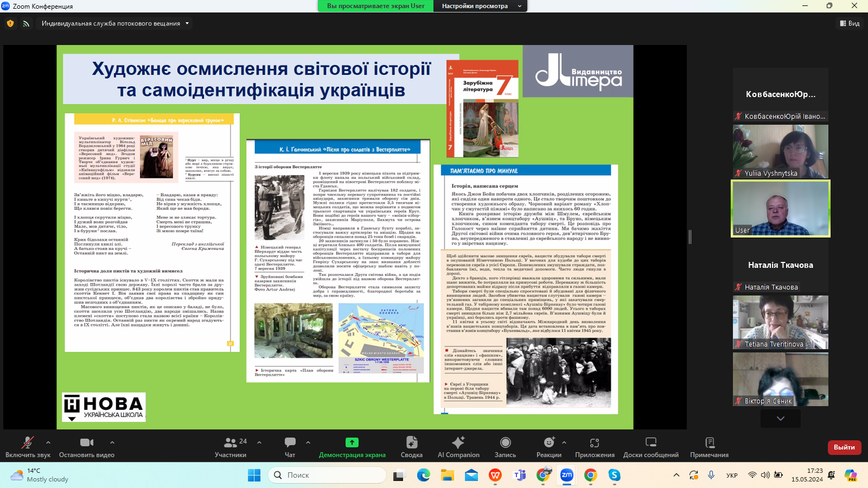This screenshot has width=868, height=488.
Task: Click the red Выйти button
Action: 844,447
